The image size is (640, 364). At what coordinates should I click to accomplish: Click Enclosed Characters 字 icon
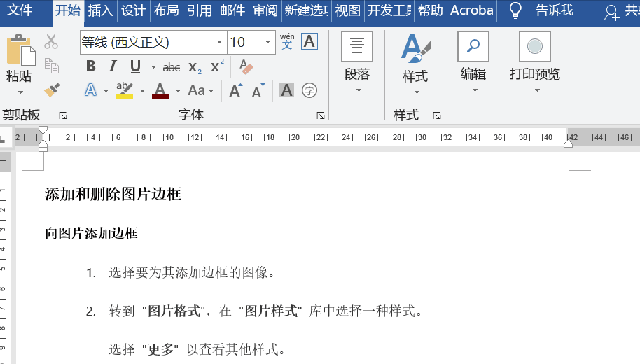coord(309,90)
